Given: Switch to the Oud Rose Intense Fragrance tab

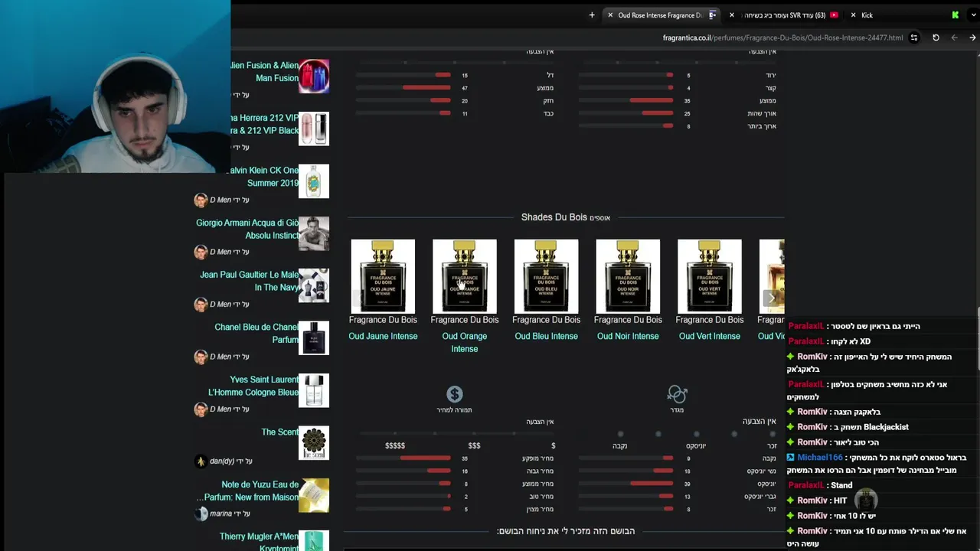Looking at the screenshot, I should pos(660,15).
